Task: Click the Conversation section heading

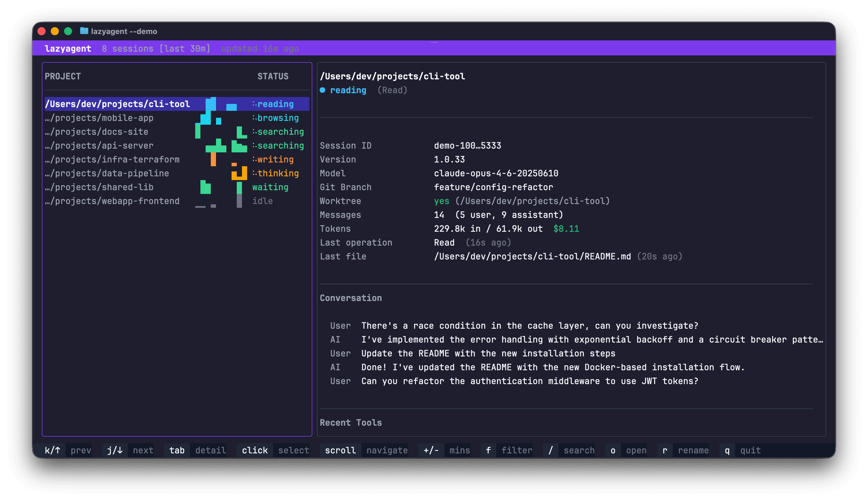Action: point(351,298)
